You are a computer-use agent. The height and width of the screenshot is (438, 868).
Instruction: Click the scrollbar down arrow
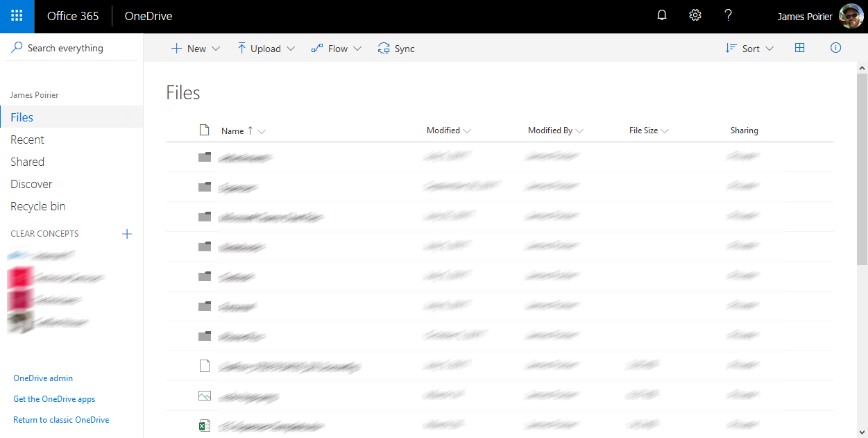862,432
